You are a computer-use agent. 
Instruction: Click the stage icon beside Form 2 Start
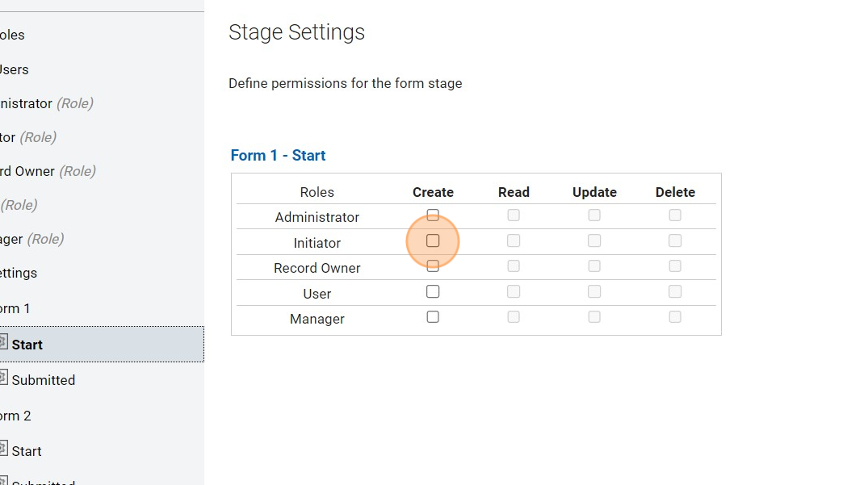click(x=3, y=449)
